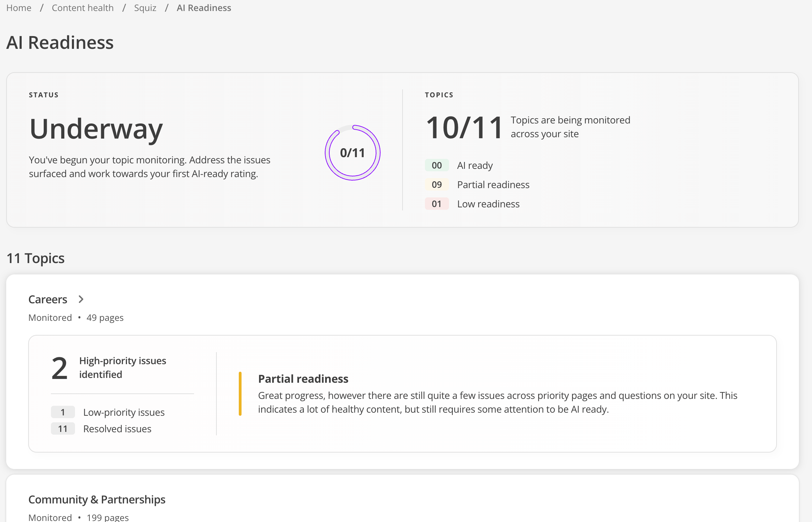812x522 pixels.
Task: Click the Underway status heading
Action: click(96, 129)
